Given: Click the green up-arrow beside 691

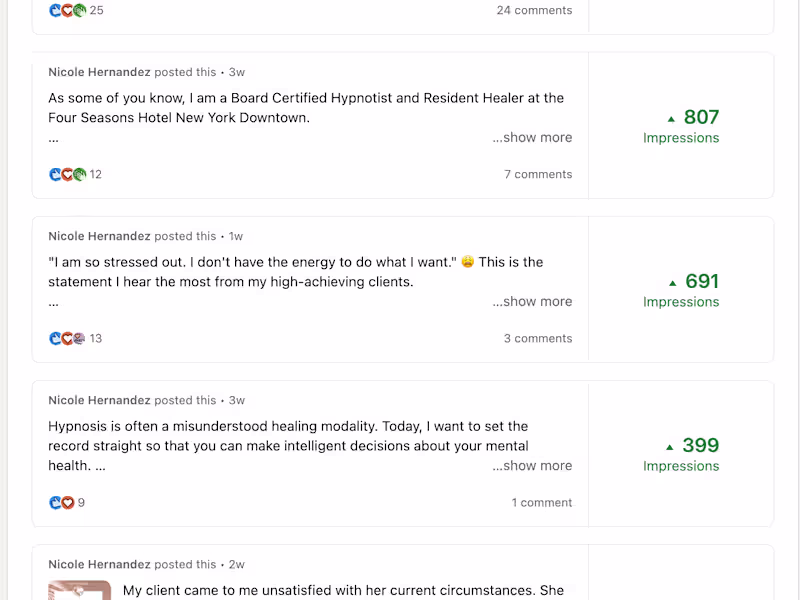Looking at the screenshot, I should (672, 282).
